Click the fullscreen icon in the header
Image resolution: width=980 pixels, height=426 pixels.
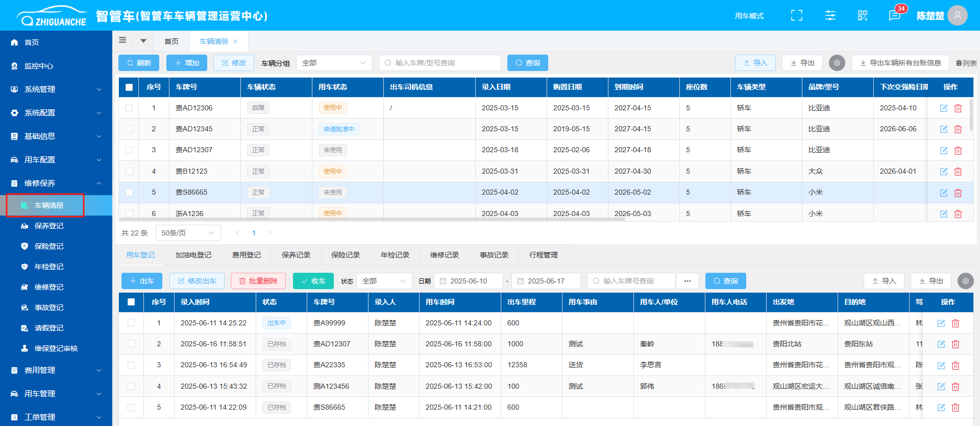click(796, 15)
